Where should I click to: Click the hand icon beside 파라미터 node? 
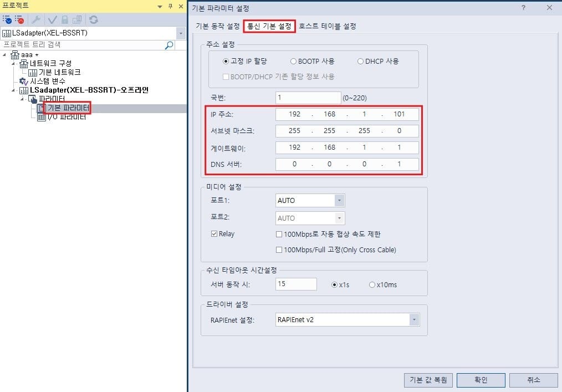click(x=33, y=99)
